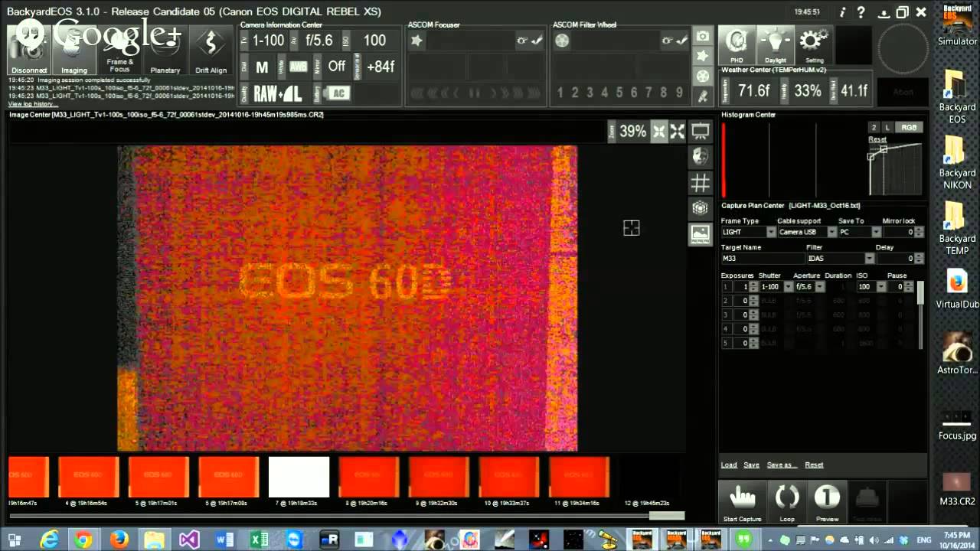The height and width of the screenshot is (551, 980).
Task: Click the Start Capture button
Action: click(x=742, y=502)
